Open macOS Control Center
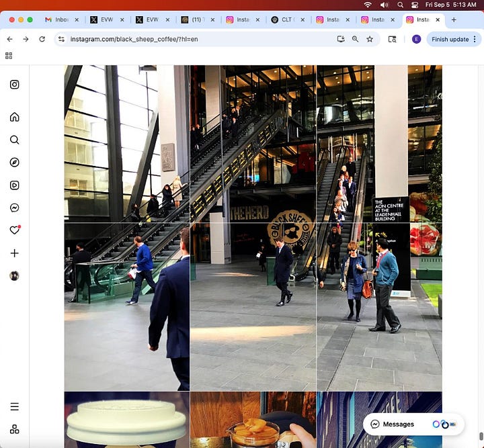The width and height of the screenshot is (484, 448). [x=415, y=5]
